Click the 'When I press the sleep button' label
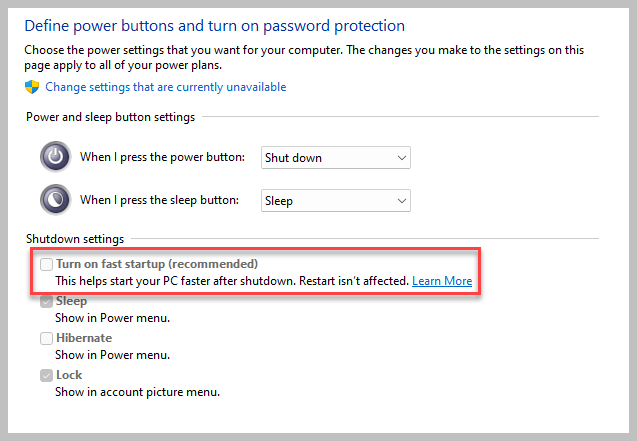This screenshot has height=441, width=637. point(160,201)
